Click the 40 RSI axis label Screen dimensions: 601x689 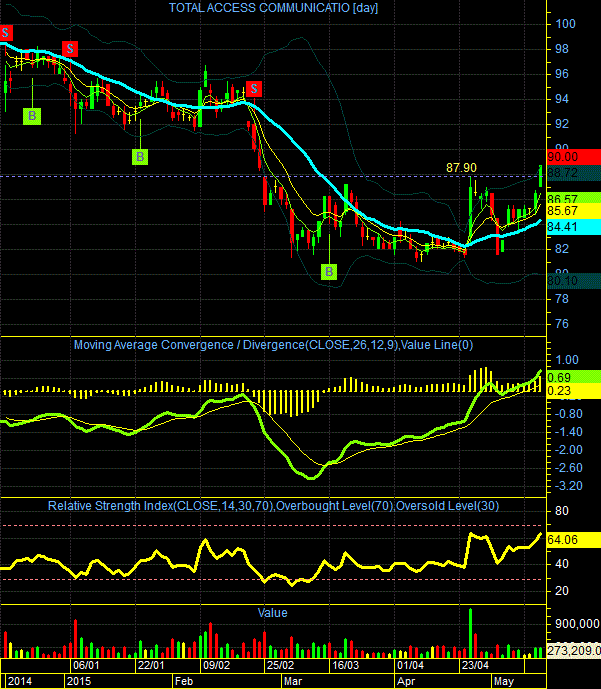coord(562,564)
